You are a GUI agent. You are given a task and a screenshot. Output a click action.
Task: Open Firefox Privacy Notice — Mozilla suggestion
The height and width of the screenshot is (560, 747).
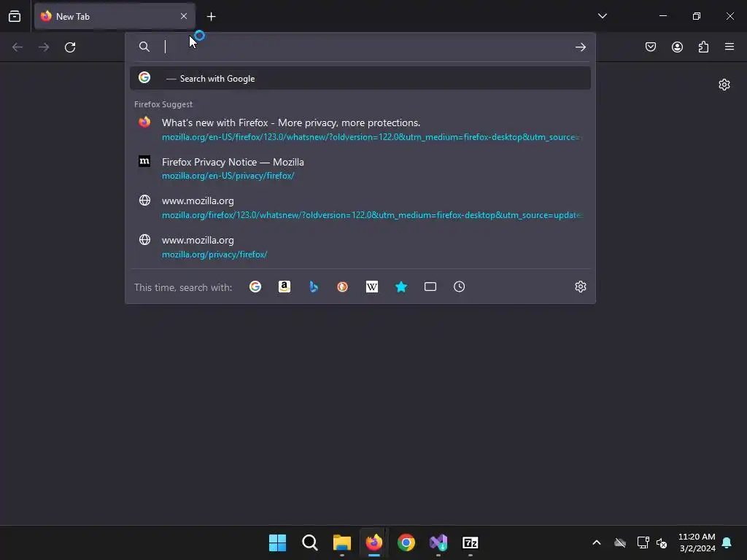360,168
